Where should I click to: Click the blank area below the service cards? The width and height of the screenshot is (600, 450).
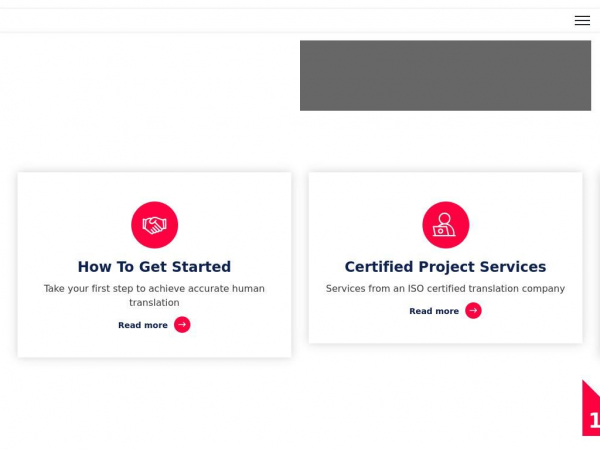coord(291,406)
